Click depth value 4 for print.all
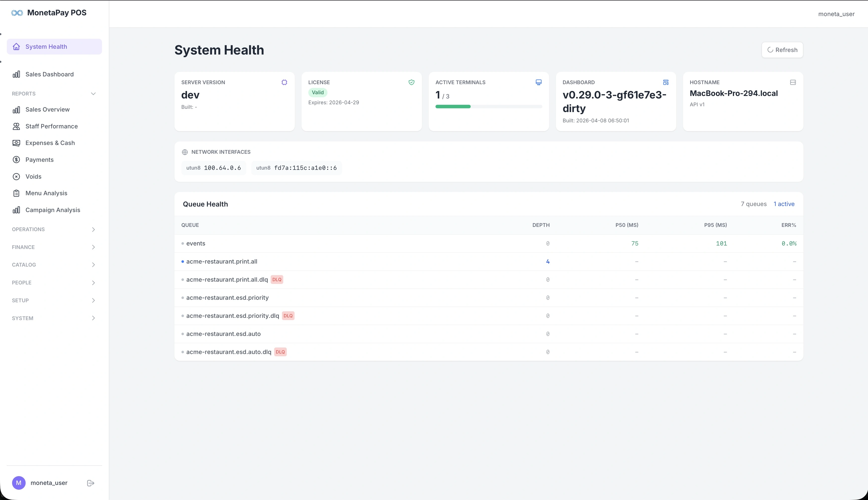 pyautogui.click(x=548, y=262)
